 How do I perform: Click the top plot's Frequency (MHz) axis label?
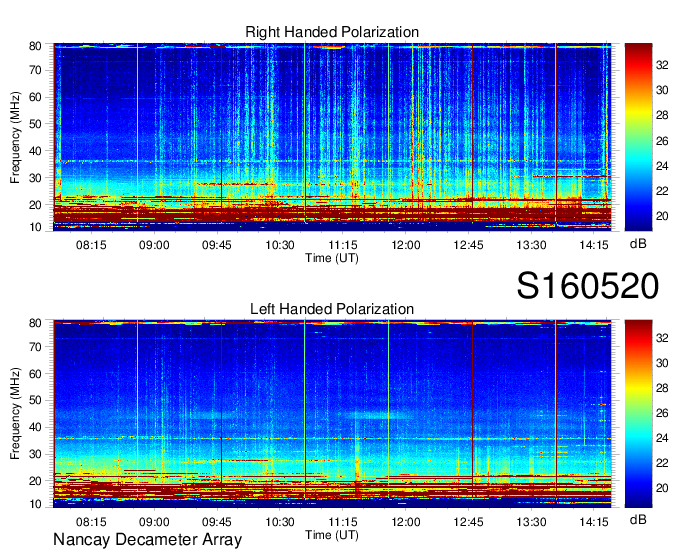pos(15,137)
